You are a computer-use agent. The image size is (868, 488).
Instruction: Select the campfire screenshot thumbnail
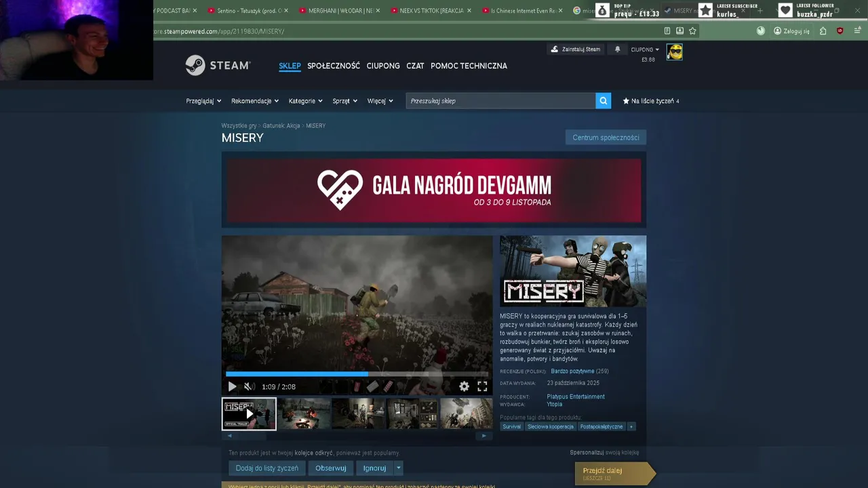pyautogui.click(x=305, y=413)
